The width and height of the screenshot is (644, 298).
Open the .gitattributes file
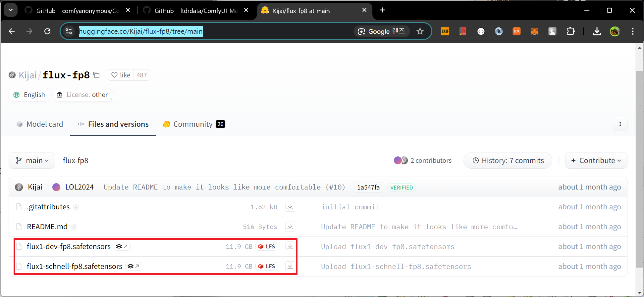[x=48, y=207]
